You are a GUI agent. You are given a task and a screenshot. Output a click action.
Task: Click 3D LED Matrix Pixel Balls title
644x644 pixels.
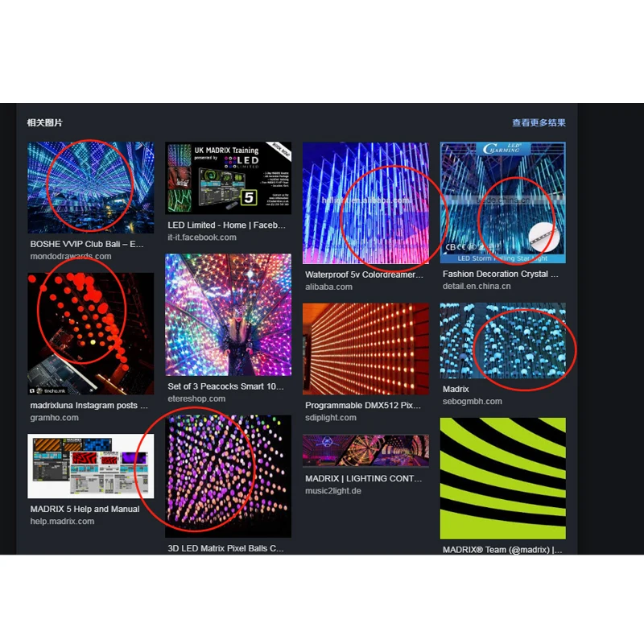pos(225,548)
